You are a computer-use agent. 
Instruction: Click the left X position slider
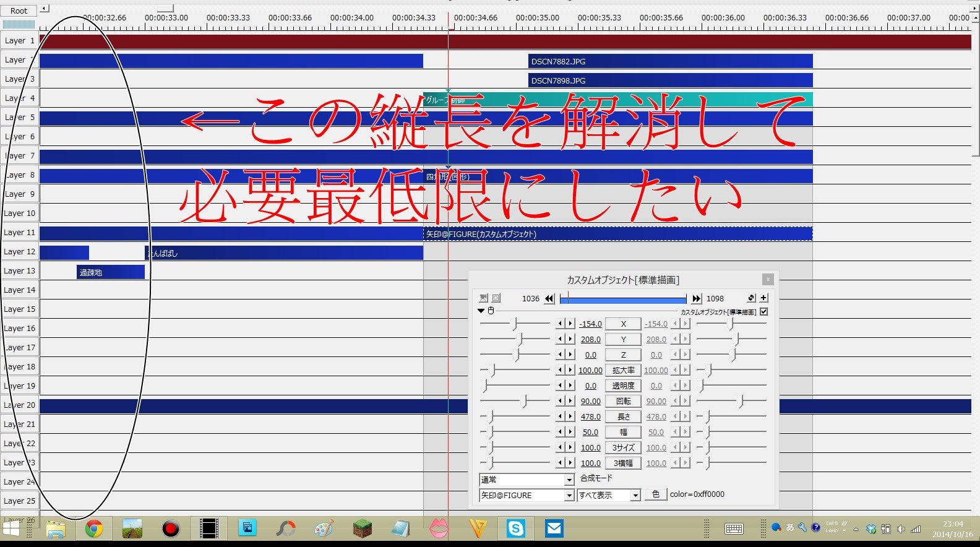(x=514, y=324)
